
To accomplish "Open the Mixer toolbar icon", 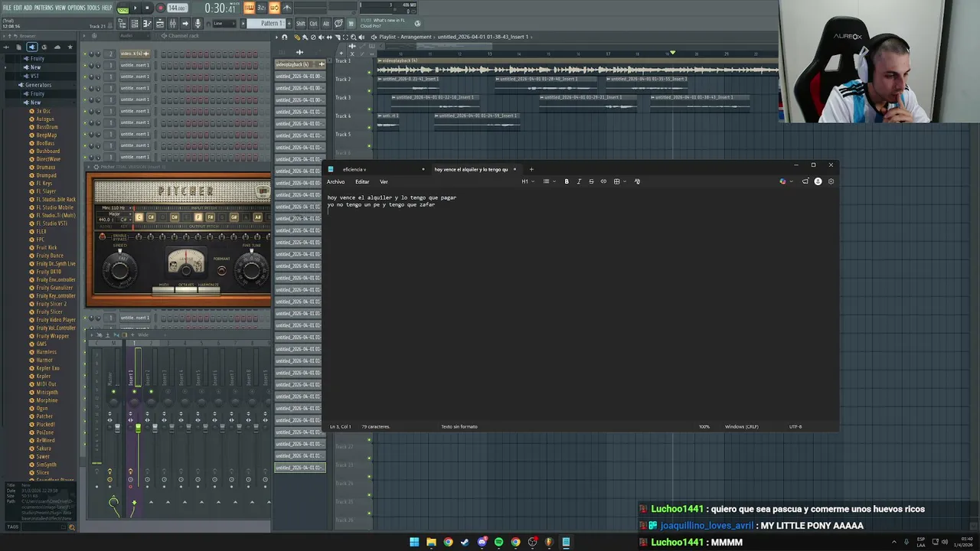I will click(172, 24).
